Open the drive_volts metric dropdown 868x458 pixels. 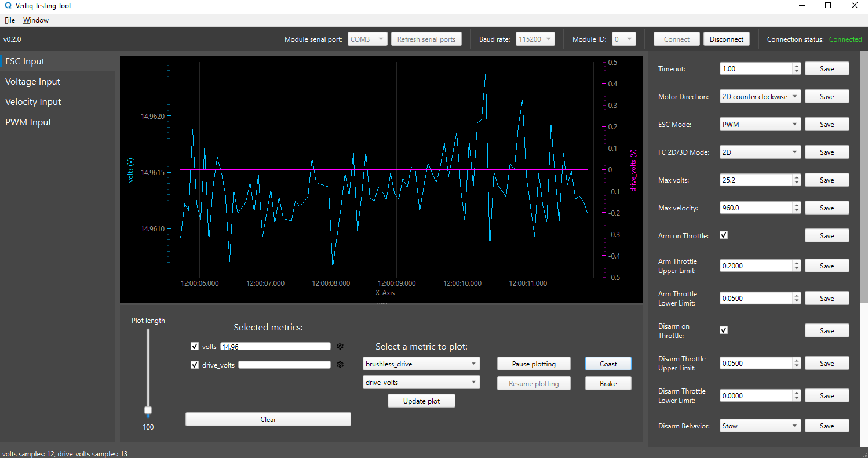421,383
